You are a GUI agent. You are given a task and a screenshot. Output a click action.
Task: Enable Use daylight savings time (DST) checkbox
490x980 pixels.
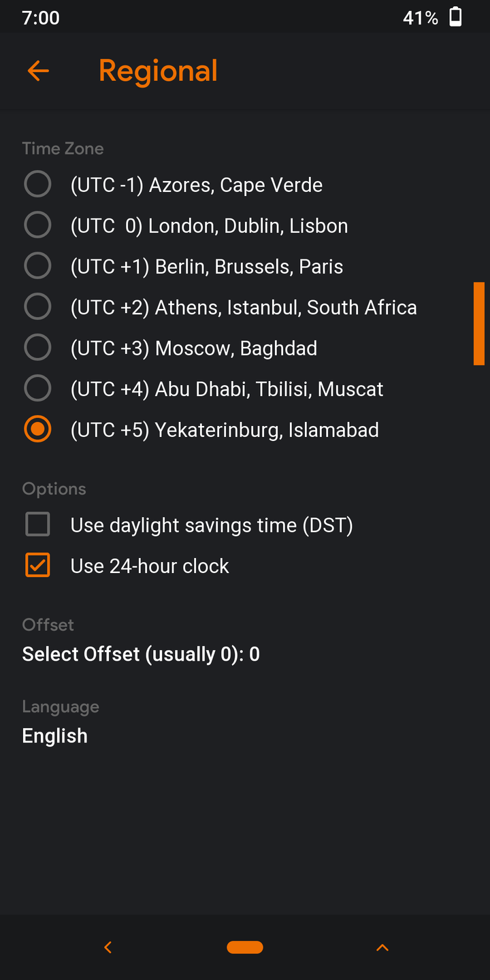37,525
